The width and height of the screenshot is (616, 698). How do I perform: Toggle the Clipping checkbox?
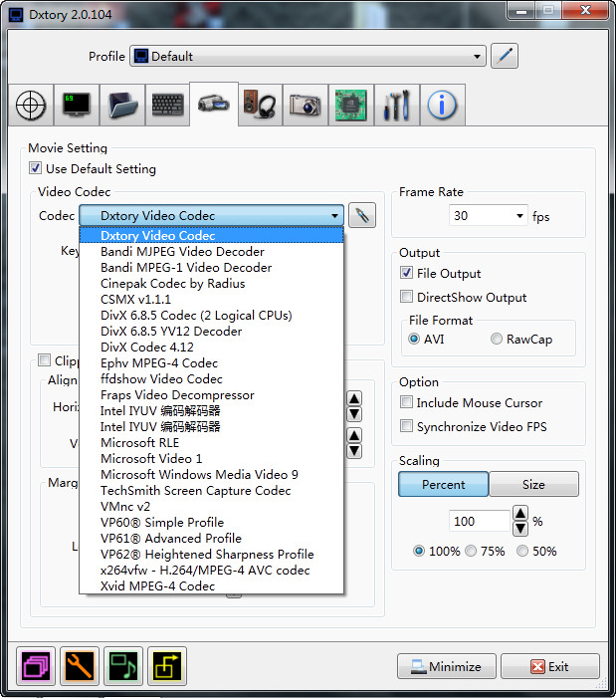44,359
